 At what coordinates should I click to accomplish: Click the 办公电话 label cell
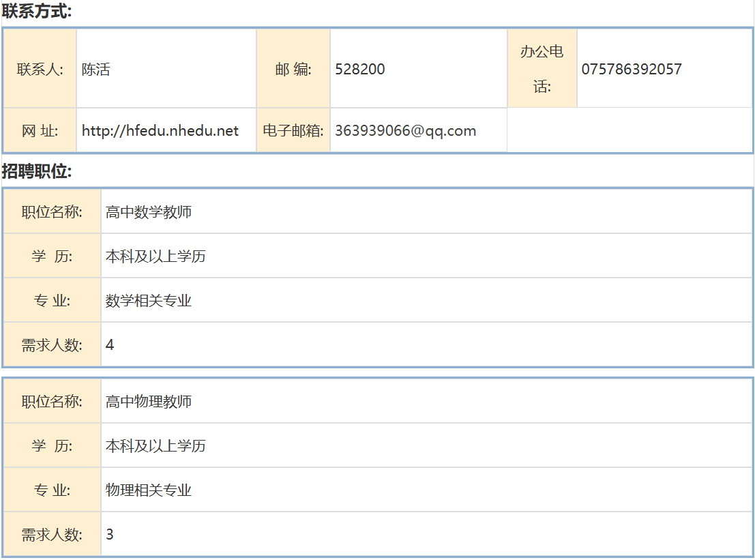tap(542, 69)
